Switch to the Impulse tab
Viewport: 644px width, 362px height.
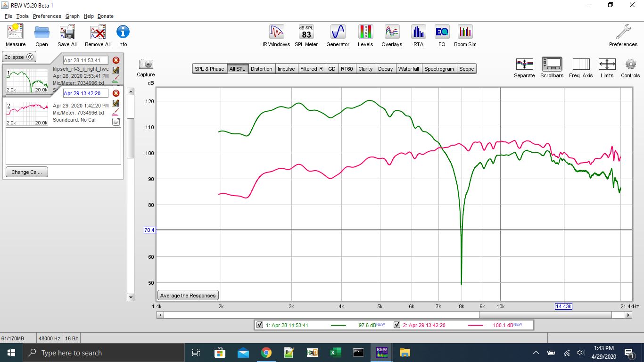pos(286,69)
